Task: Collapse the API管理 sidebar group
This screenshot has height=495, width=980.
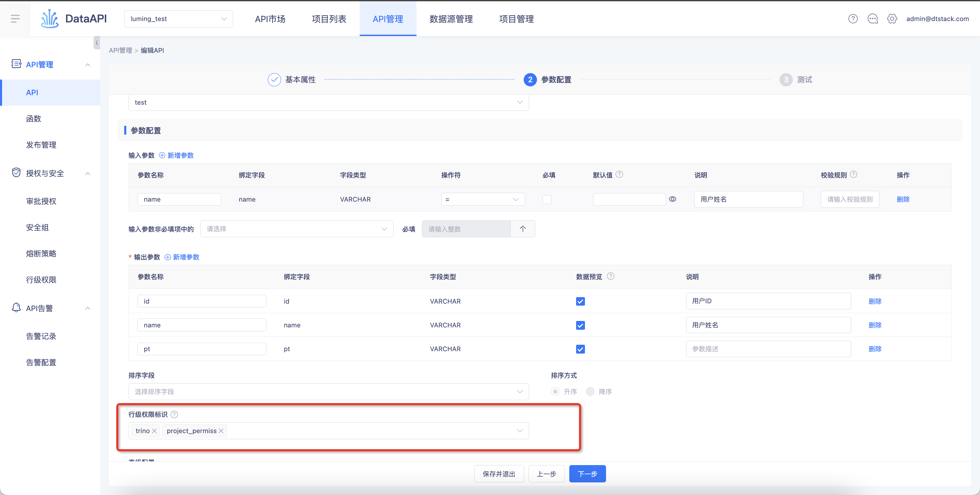Action: pyautogui.click(x=88, y=65)
